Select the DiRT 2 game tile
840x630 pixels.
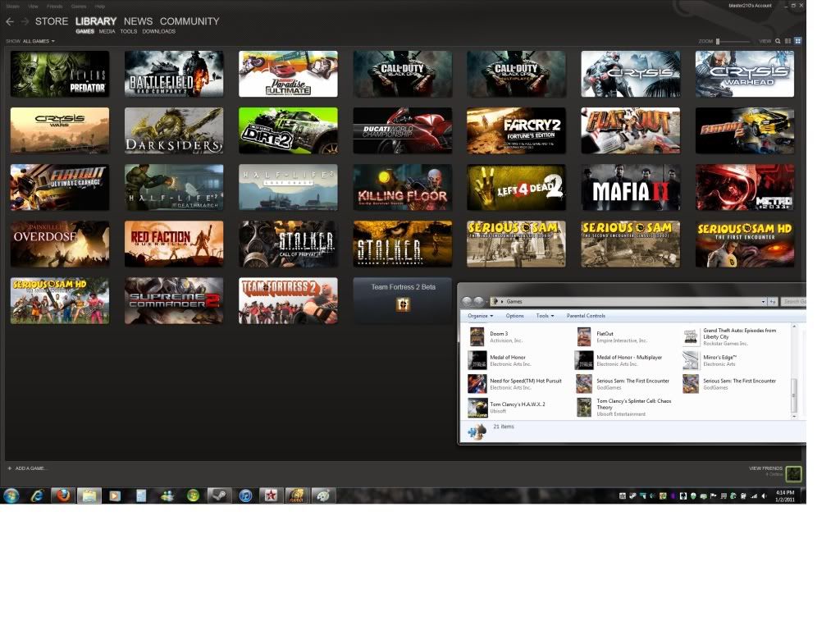pos(288,130)
